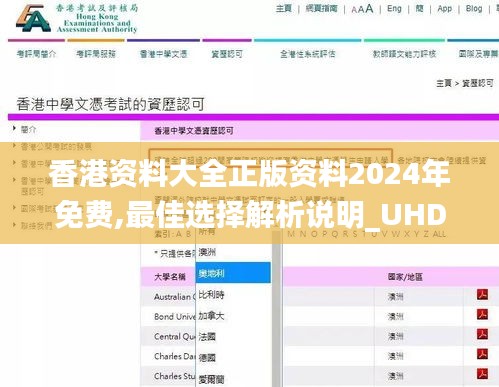Viewport: 499px width, 387px height.
Task: Open PDF icon in Charles Sturt row
Action: click(x=482, y=374)
